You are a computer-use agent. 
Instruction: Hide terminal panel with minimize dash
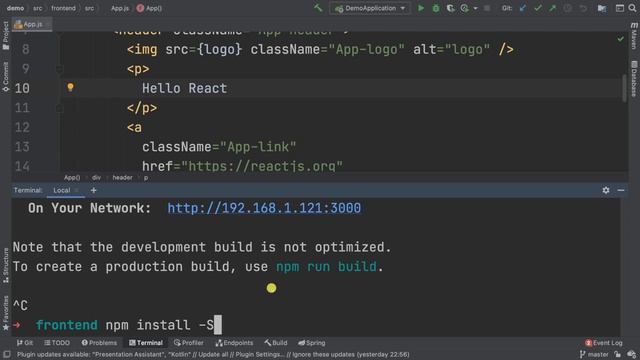coord(621,190)
